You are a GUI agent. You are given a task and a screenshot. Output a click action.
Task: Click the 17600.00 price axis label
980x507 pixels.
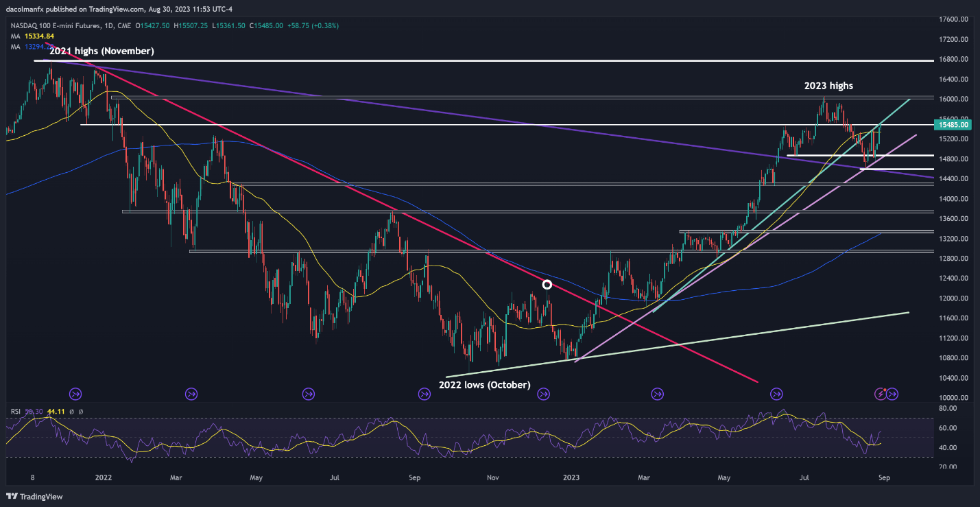pyautogui.click(x=954, y=19)
